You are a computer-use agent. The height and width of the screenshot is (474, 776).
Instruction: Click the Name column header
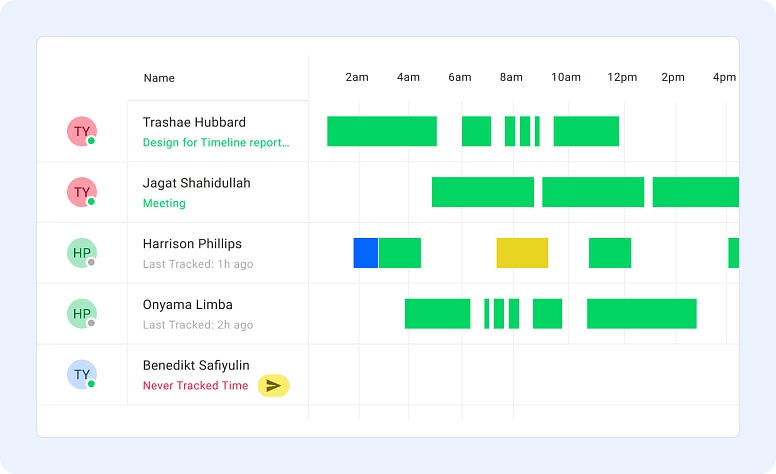click(x=159, y=78)
